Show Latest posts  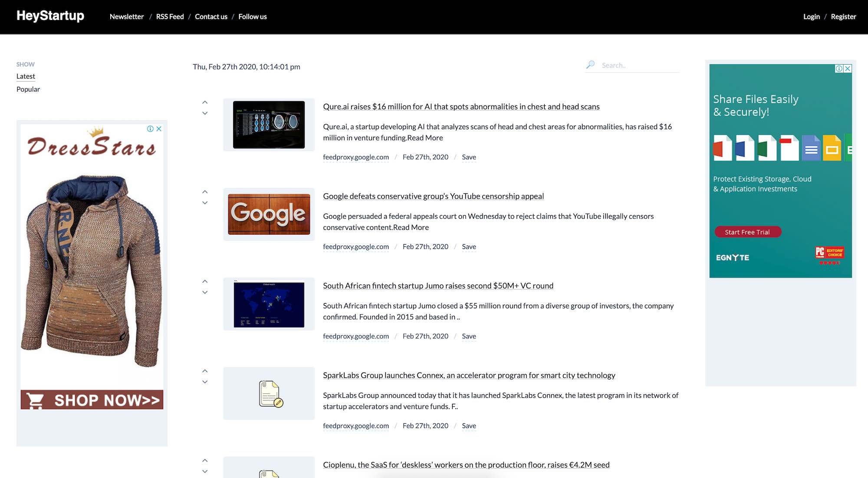coord(26,76)
